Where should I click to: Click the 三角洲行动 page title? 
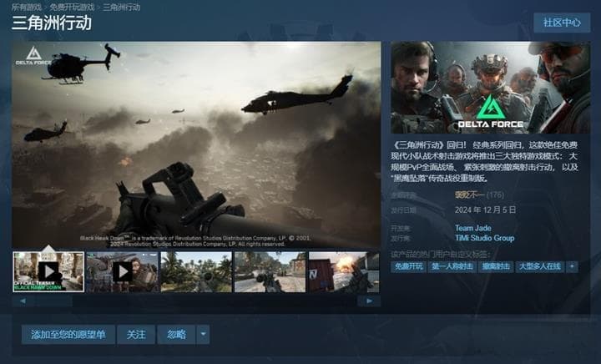(52, 23)
